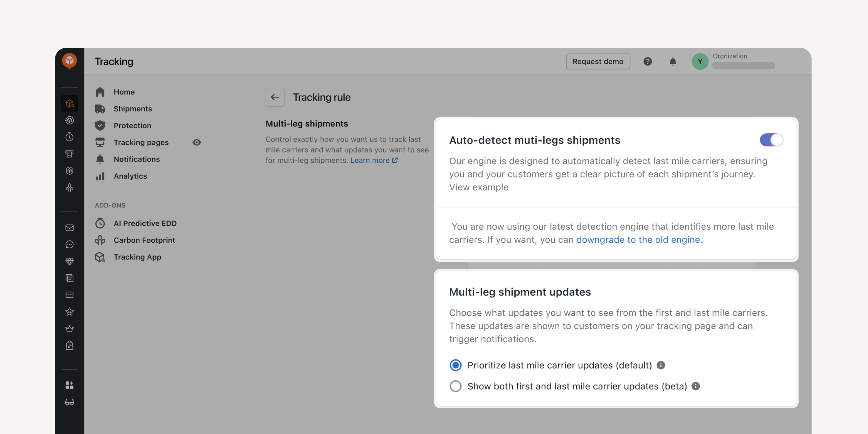Image resolution: width=868 pixels, height=434 pixels.
Task: Click eye icon next to Tracking pages
Action: pyautogui.click(x=197, y=143)
